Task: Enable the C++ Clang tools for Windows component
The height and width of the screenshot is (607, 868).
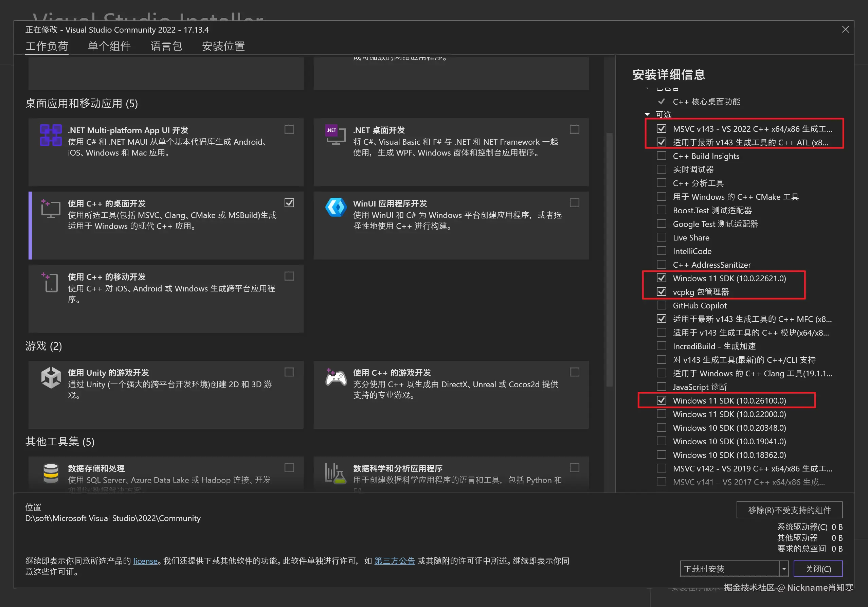Action: 661,373
